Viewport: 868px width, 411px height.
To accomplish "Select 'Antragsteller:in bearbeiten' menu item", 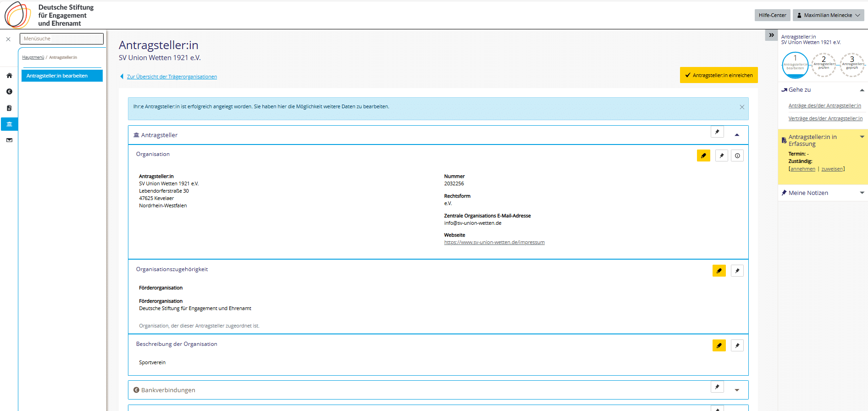I will point(62,76).
